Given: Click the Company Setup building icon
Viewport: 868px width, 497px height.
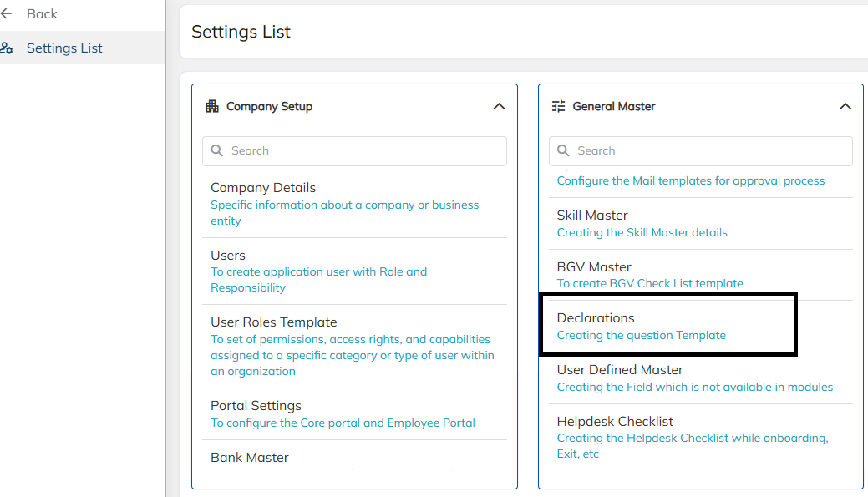Looking at the screenshot, I should pos(212,106).
